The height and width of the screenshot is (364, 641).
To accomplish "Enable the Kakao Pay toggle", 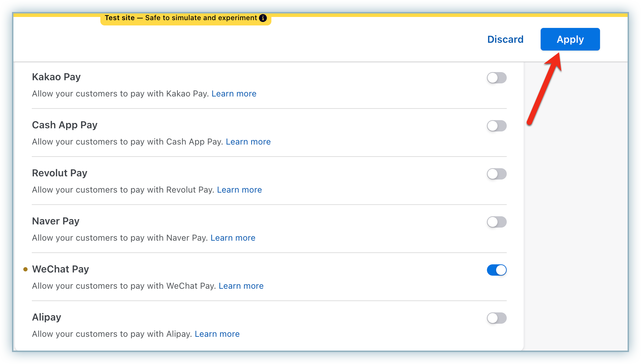I will pyautogui.click(x=496, y=78).
